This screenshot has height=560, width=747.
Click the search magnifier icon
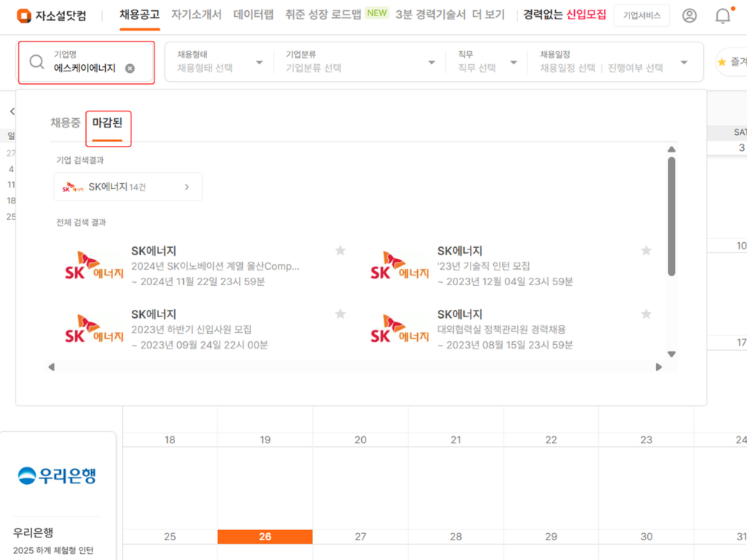click(36, 62)
